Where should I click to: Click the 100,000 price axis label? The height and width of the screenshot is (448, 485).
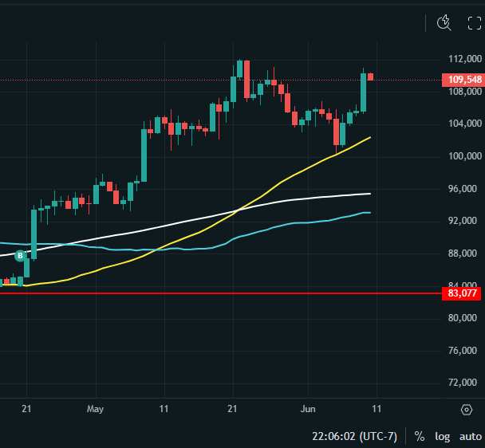tap(465, 155)
